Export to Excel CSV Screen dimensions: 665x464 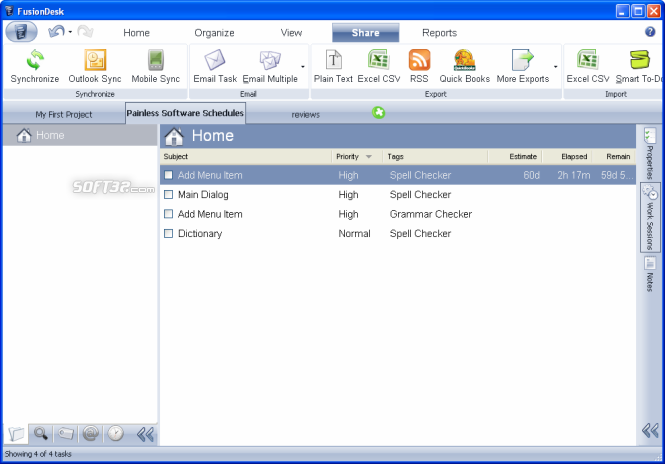pos(379,60)
